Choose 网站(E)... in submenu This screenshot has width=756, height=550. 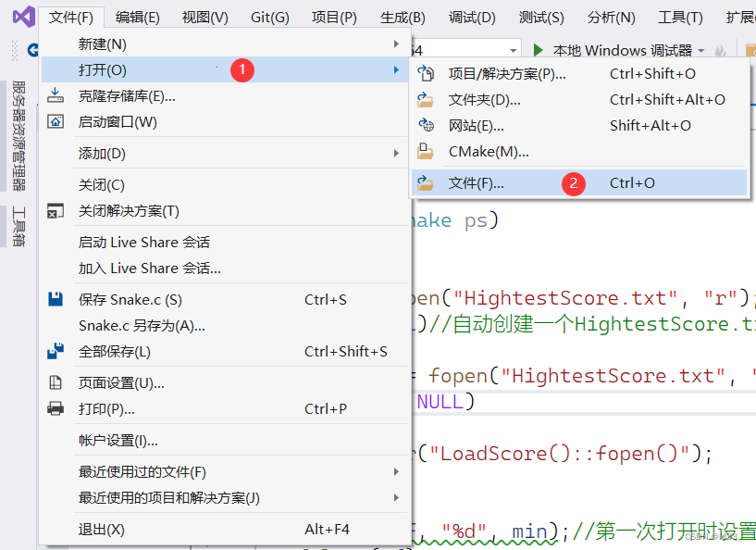[579, 125]
